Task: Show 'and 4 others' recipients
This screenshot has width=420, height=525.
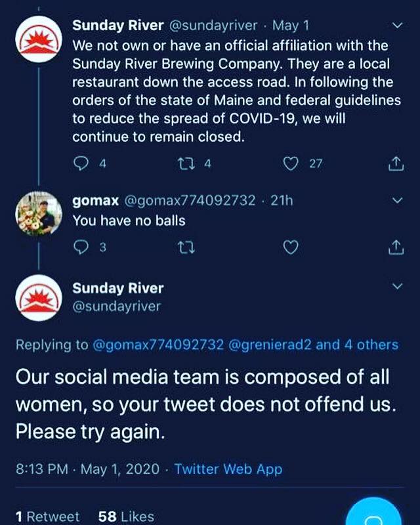Action: coord(357,345)
